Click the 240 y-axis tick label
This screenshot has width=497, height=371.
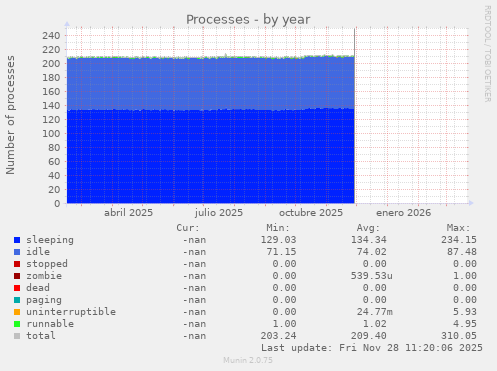tap(51, 36)
